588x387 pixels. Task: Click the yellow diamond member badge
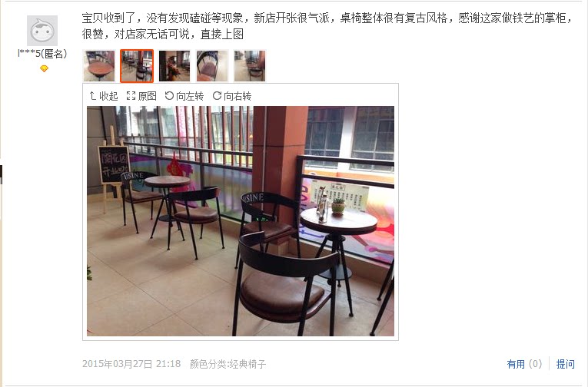pyautogui.click(x=44, y=68)
